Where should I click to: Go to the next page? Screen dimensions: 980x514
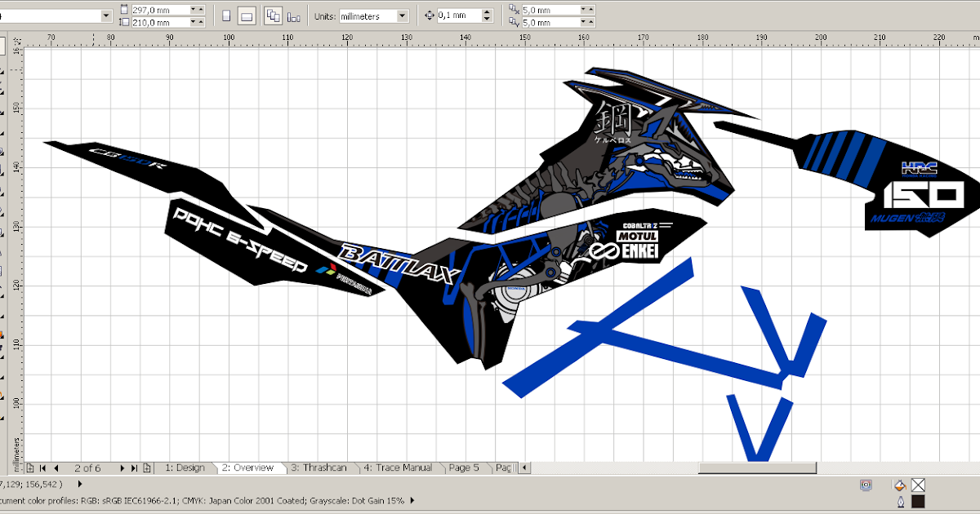coord(123,467)
